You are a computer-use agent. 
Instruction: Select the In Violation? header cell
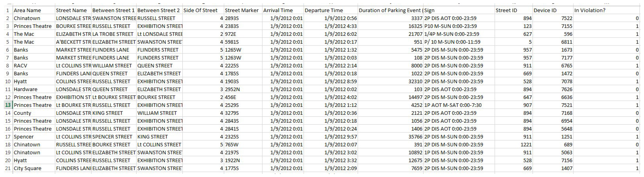pos(607,11)
